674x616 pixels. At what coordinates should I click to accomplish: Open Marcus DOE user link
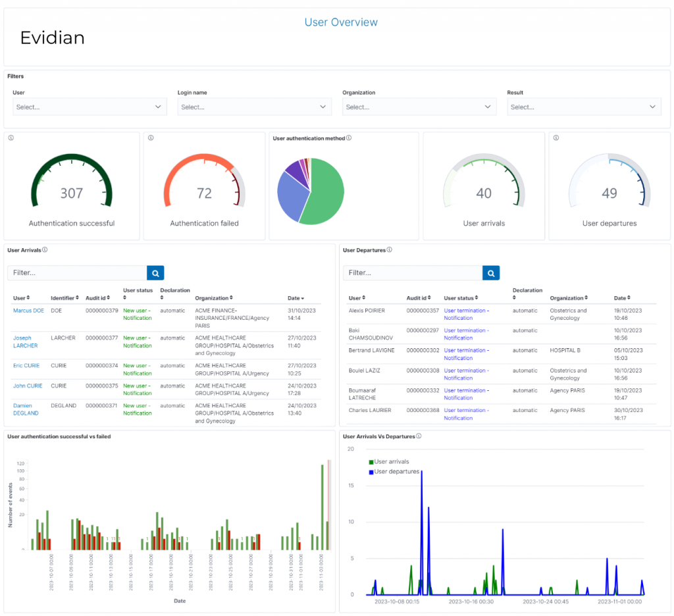point(28,311)
